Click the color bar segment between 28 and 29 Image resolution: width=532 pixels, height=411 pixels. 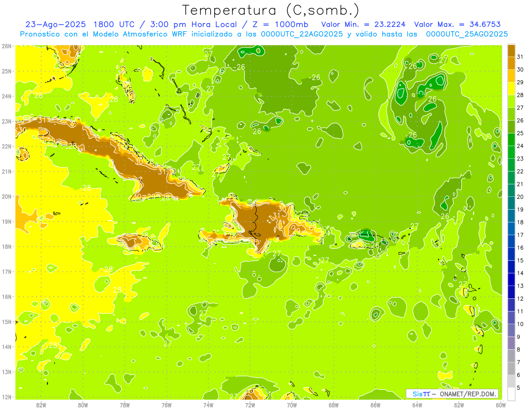512,88
